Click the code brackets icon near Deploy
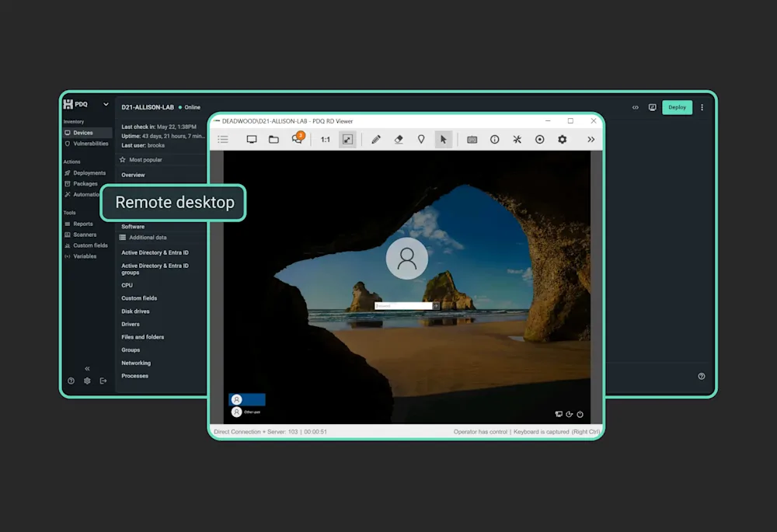 (636, 107)
